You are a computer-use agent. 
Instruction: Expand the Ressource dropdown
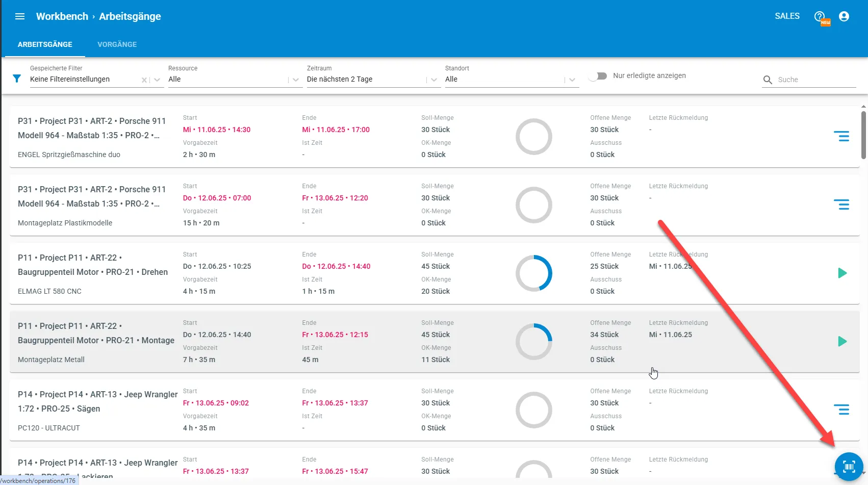(296, 80)
